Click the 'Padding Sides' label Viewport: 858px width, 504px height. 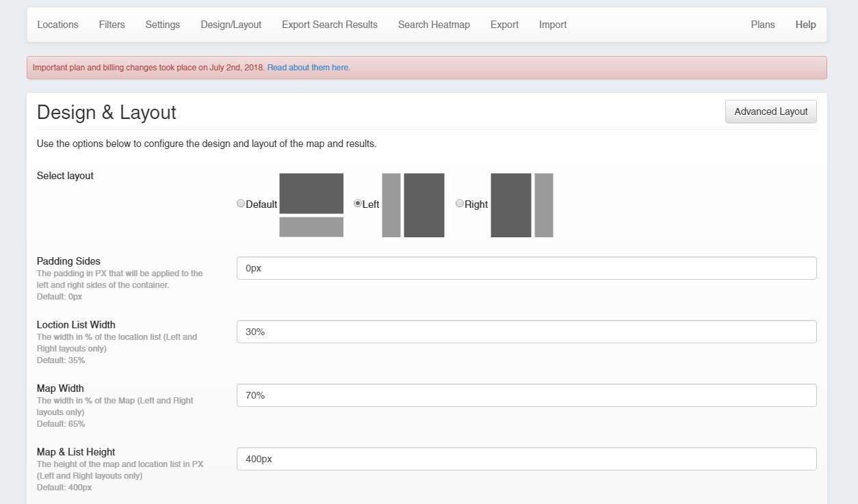(x=68, y=261)
